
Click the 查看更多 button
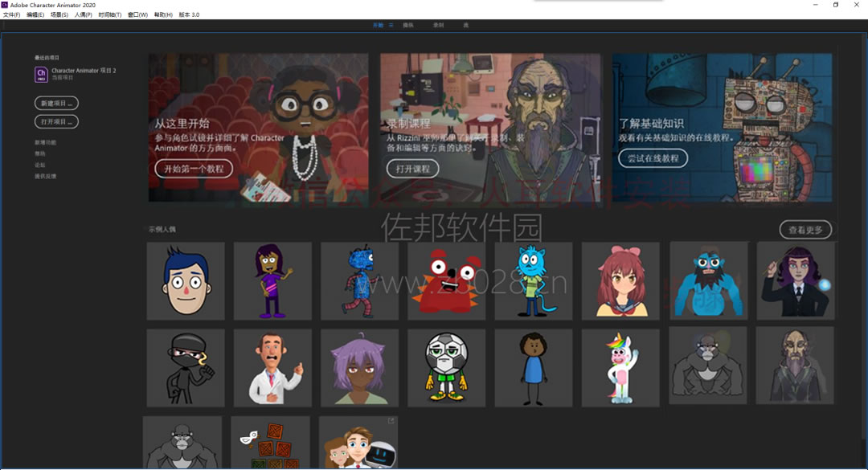click(x=805, y=230)
